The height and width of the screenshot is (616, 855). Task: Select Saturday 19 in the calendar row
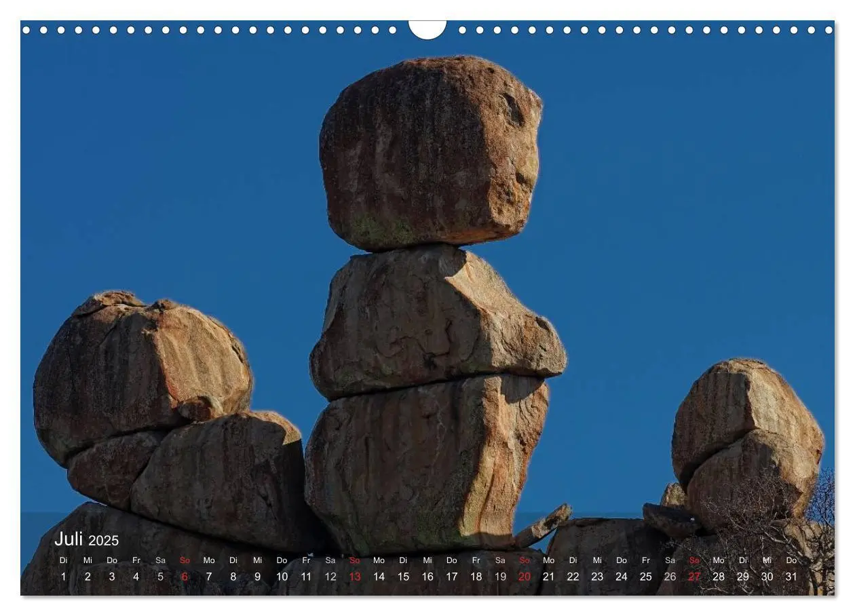pos(500,577)
